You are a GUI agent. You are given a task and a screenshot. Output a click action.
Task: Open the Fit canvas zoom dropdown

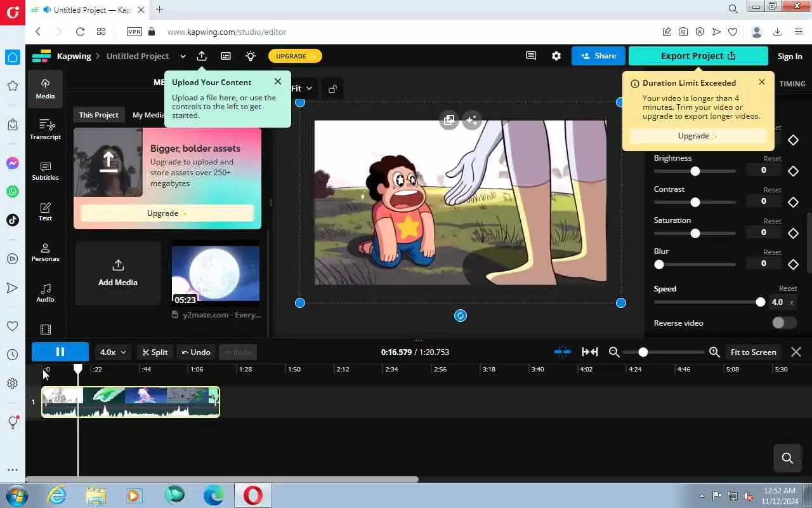[x=302, y=88]
